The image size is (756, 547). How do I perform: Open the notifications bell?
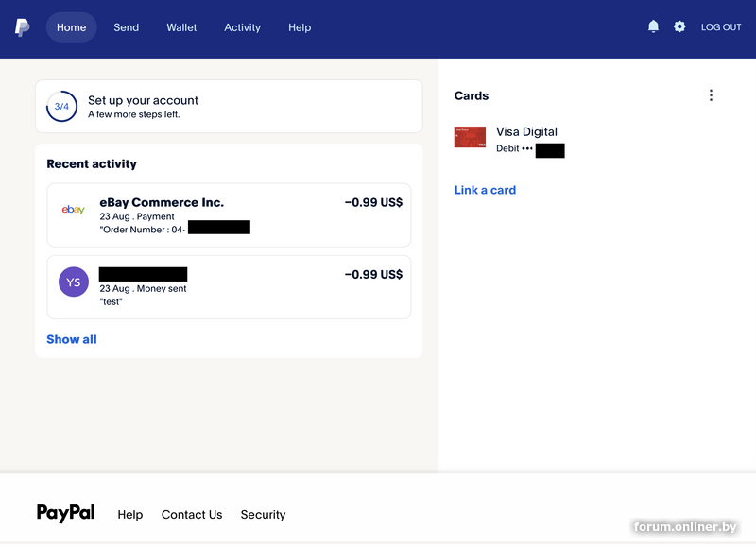653,26
